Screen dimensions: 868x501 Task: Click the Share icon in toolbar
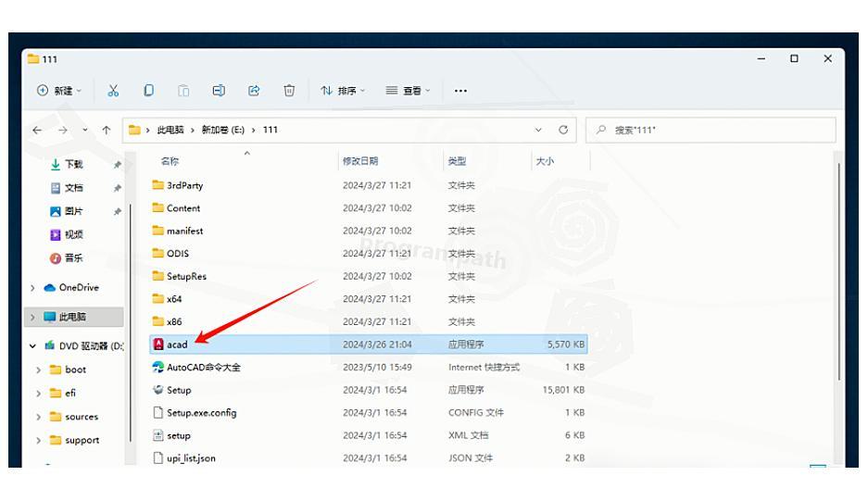(x=254, y=90)
